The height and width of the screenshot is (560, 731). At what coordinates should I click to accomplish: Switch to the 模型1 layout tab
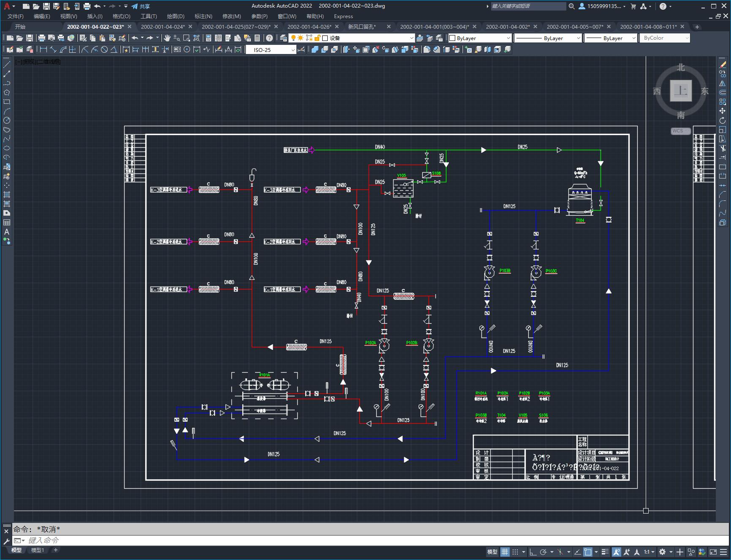(38, 550)
